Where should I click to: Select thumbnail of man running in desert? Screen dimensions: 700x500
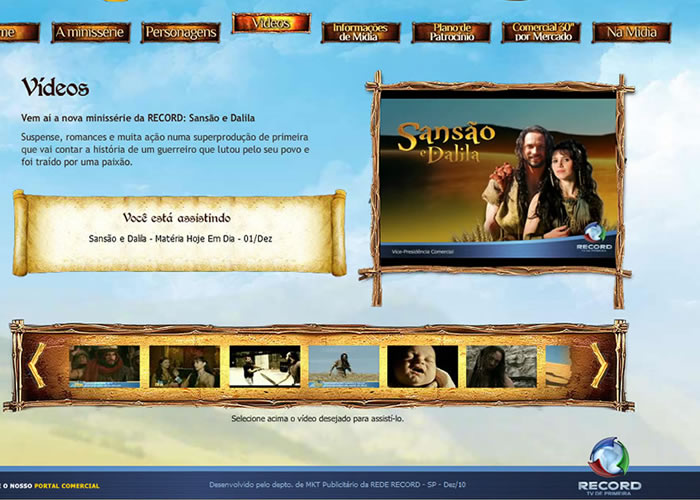344,367
